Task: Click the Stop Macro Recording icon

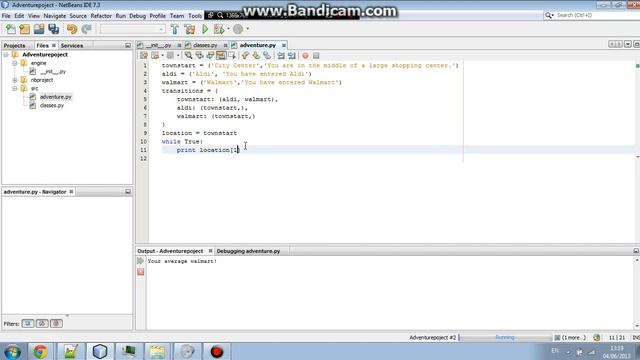Action: (316, 56)
